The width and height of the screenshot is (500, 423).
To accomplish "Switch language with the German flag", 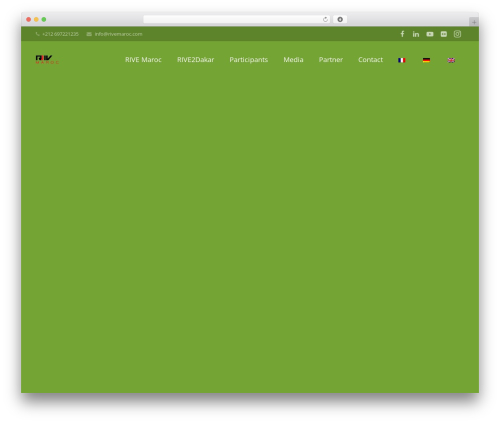I will (426, 60).
